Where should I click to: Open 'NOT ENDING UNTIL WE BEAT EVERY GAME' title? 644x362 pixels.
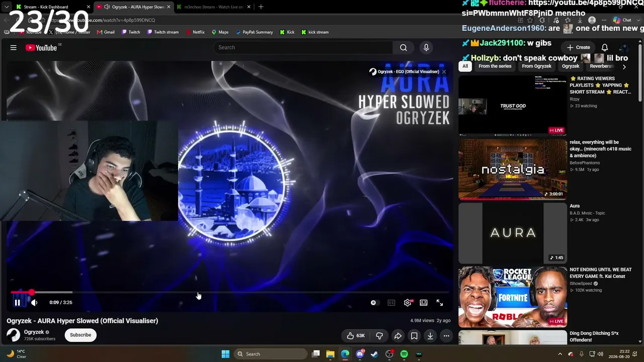pos(601,273)
